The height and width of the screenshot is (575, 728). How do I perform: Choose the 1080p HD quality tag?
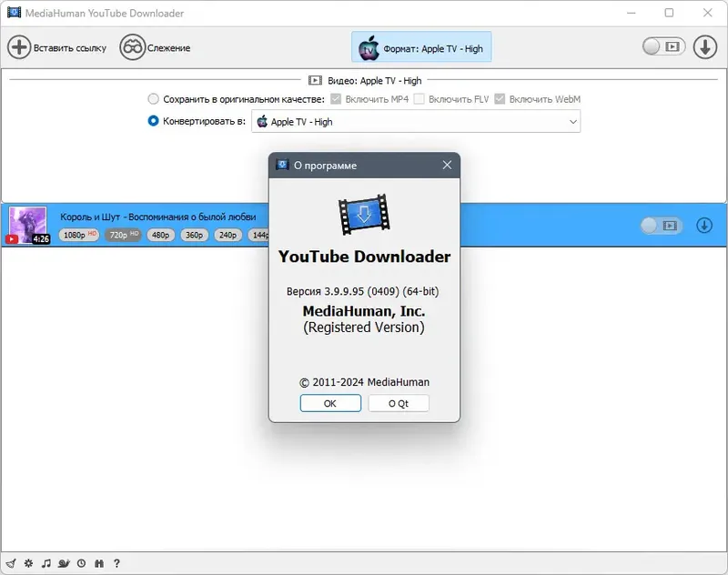click(79, 235)
